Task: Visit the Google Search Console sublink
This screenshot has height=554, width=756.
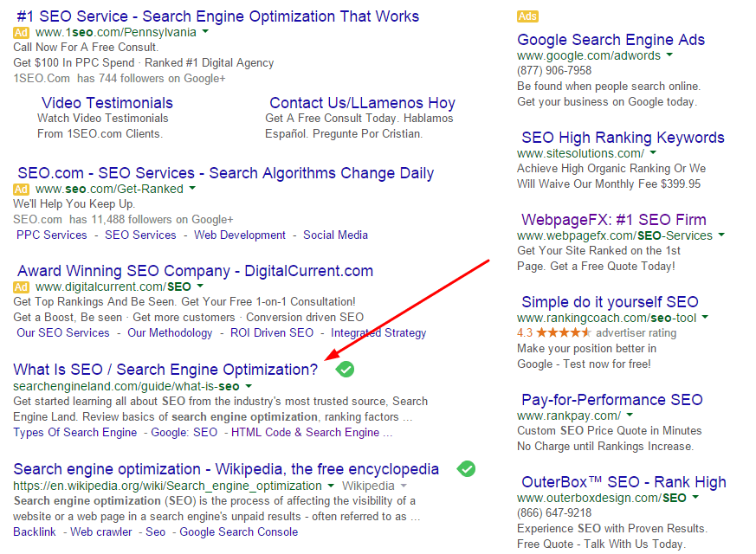Action: pyautogui.click(x=238, y=531)
